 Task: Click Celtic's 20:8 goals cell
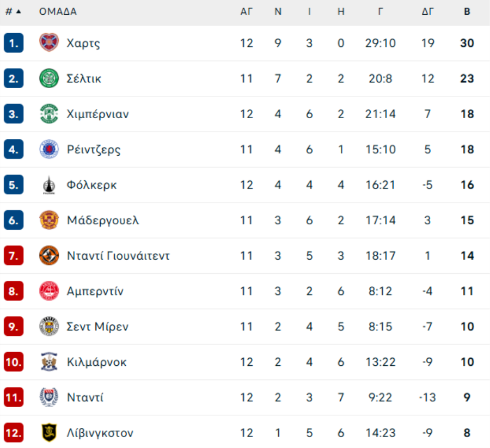click(380, 78)
